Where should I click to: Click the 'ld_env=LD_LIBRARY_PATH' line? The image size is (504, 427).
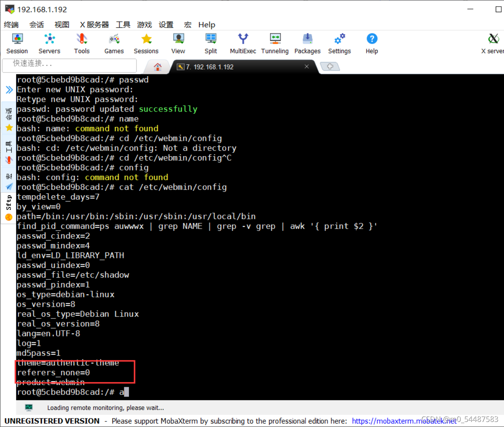point(70,255)
